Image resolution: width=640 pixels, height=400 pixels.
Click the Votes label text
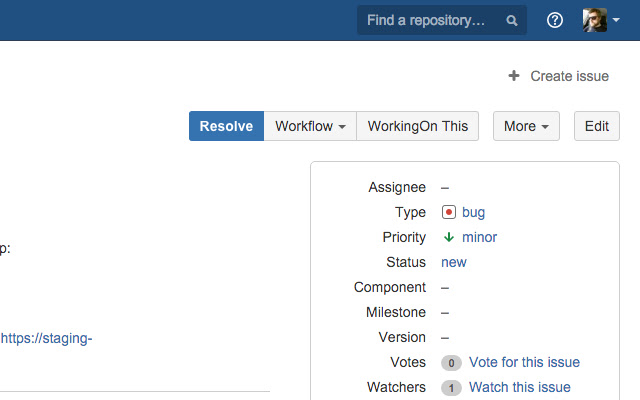408,362
